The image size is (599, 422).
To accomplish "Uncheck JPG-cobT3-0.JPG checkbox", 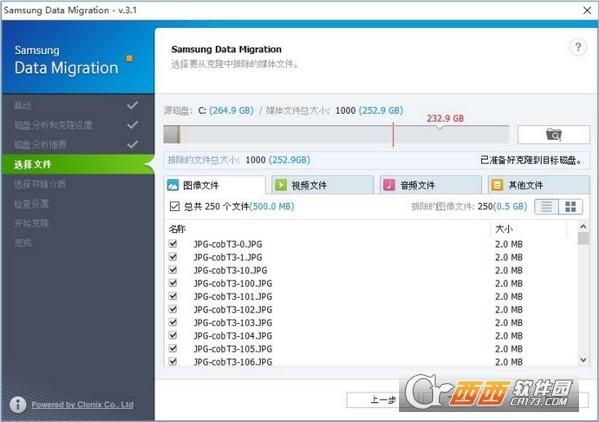I will pos(173,244).
